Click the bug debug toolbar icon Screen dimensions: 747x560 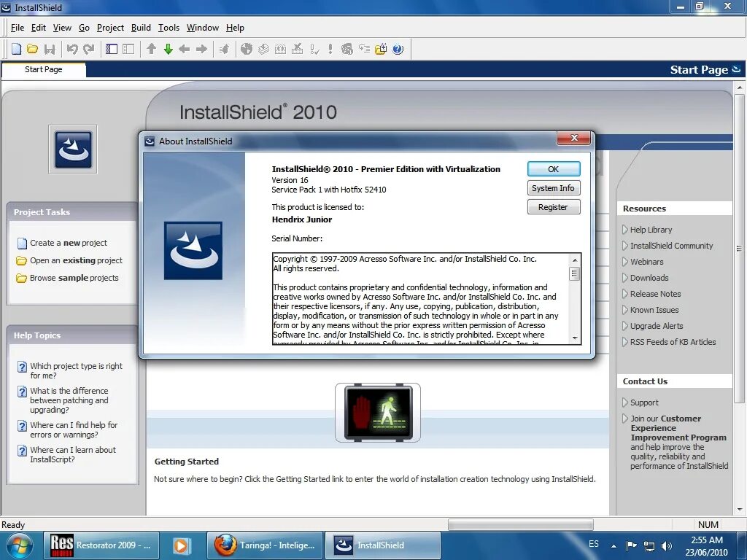[x=224, y=49]
